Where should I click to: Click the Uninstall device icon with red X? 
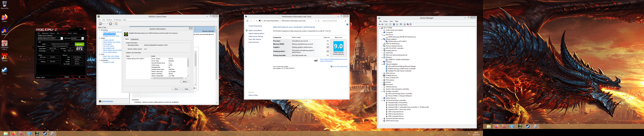[408, 24]
